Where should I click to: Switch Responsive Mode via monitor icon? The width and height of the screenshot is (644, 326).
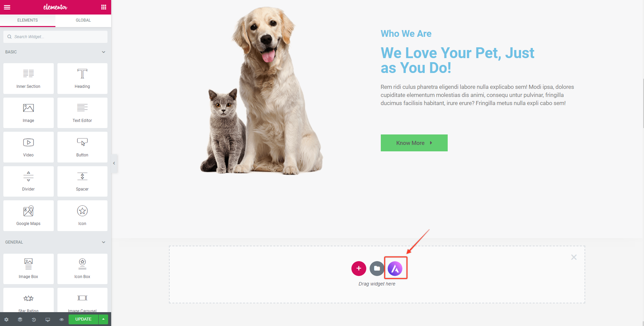tap(48, 319)
